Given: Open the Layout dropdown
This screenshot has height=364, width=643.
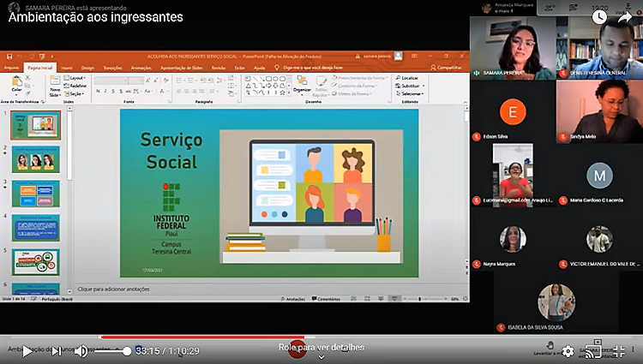Looking at the screenshot, I should pyautogui.click(x=75, y=78).
